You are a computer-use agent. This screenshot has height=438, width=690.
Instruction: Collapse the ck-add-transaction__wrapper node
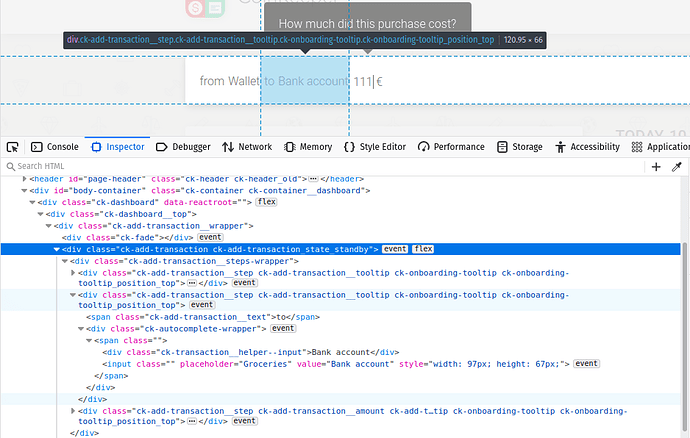pos(49,226)
